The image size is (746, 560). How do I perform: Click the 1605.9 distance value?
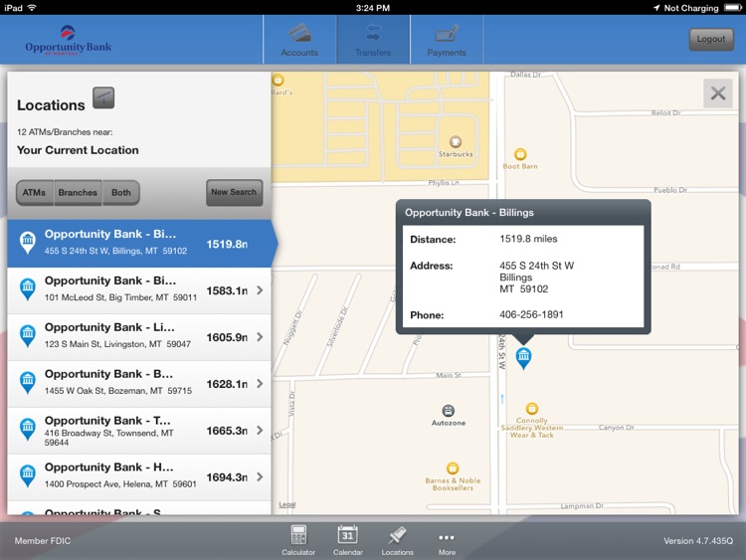[227, 337]
